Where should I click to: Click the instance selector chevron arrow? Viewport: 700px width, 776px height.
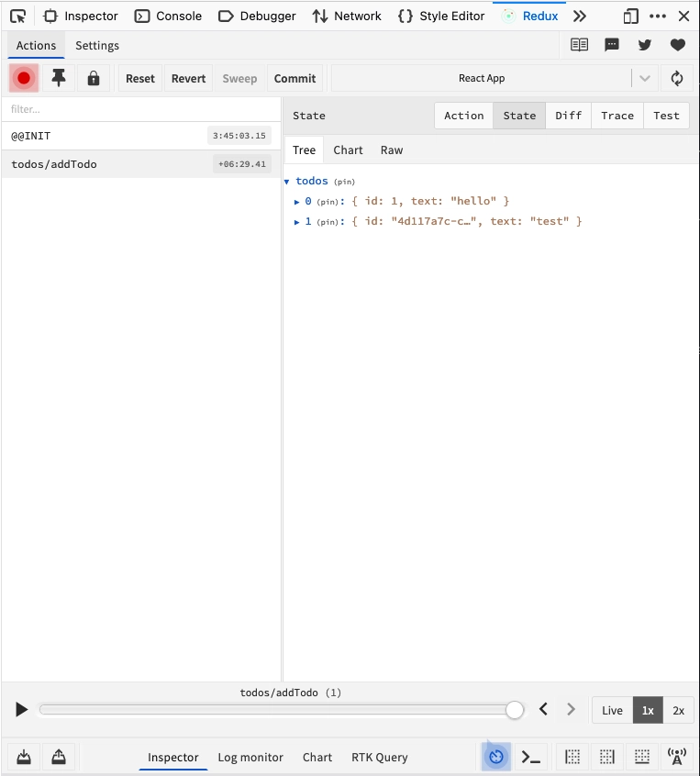pos(645,78)
